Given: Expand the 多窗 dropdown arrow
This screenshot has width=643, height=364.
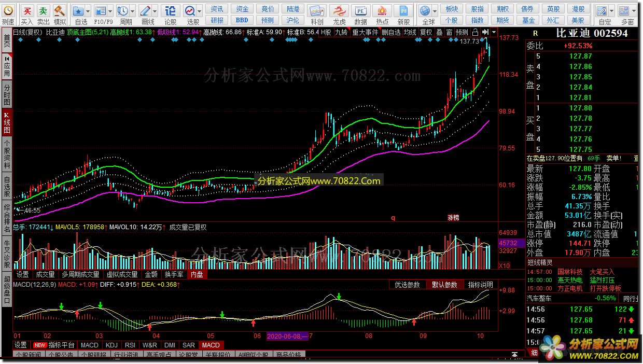Looking at the screenshot, I should pos(633,10).
